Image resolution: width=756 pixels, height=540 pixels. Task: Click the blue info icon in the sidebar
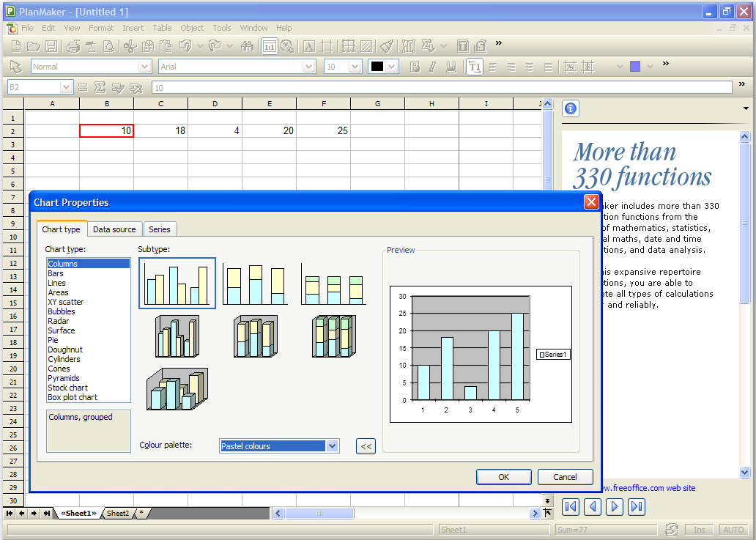(x=571, y=108)
